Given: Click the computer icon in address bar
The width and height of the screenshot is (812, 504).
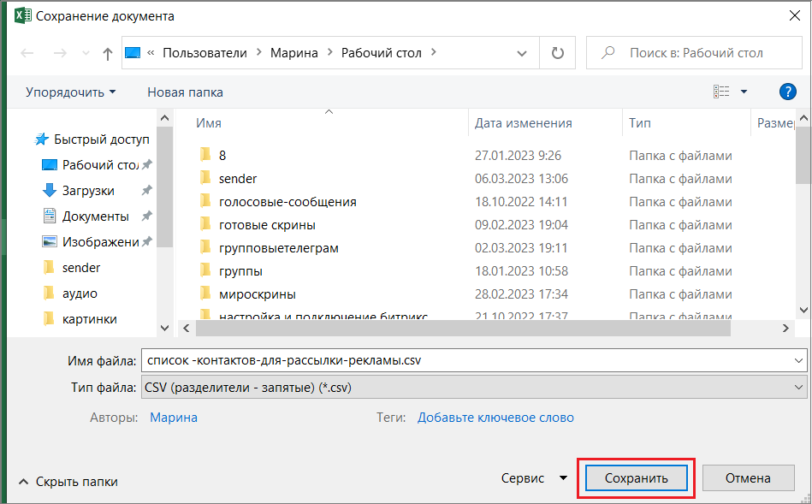Looking at the screenshot, I should pyautogui.click(x=133, y=52).
